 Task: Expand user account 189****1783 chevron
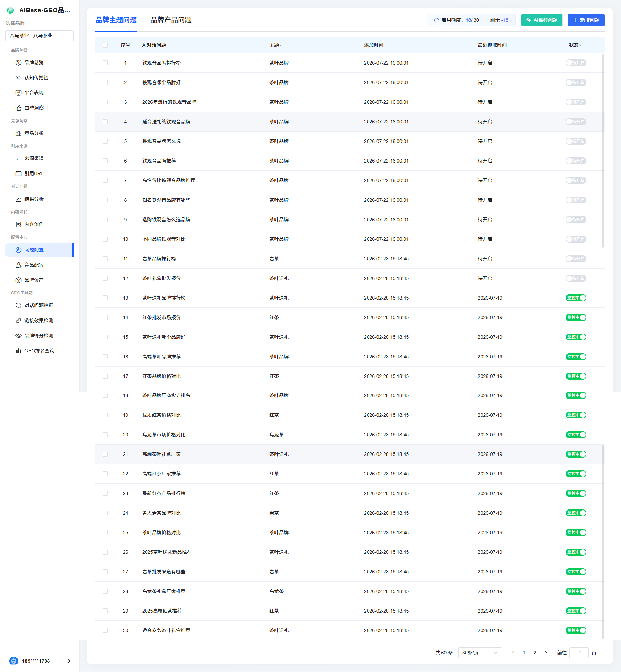click(69, 661)
